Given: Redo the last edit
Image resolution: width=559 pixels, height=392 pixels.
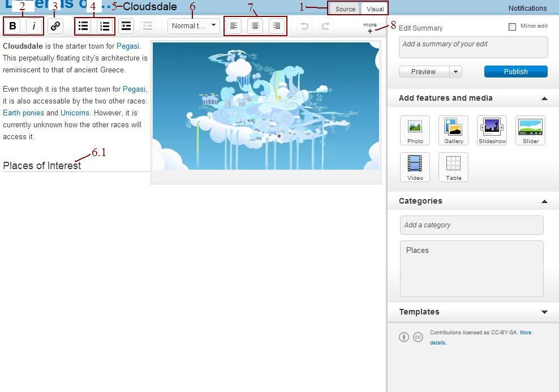Looking at the screenshot, I should pyautogui.click(x=325, y=26).
